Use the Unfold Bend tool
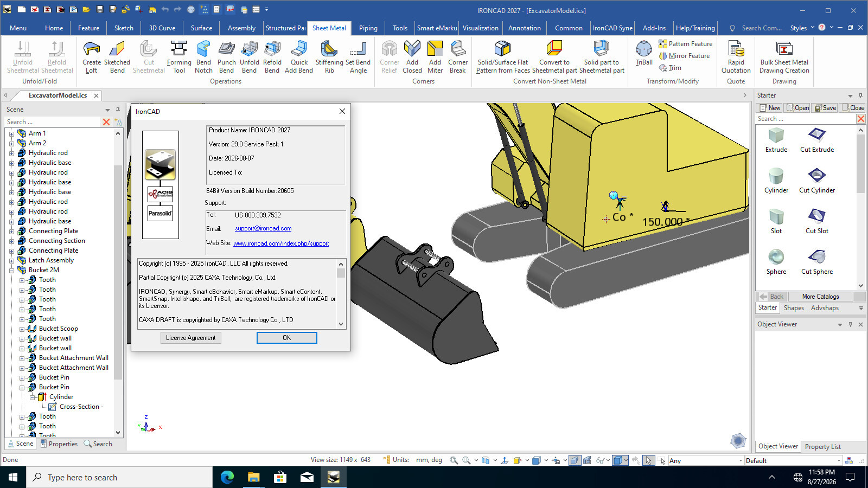Viewport: 868px width, 488px height. tap(250, 57)
